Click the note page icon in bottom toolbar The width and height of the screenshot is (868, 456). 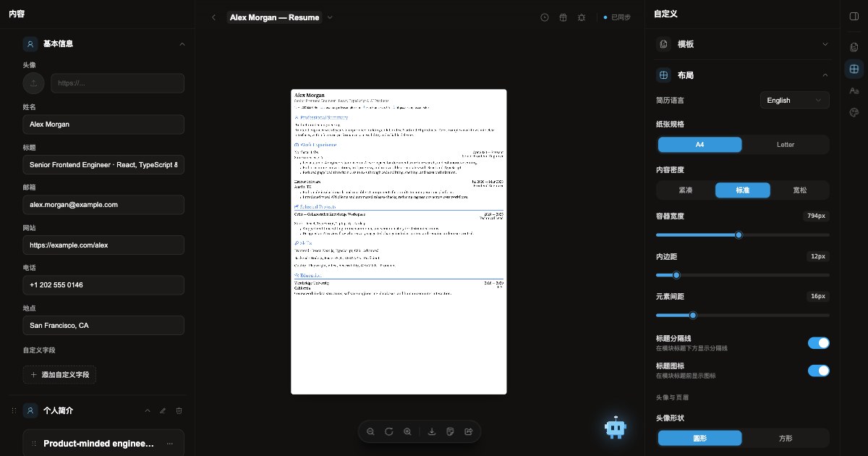(451, 431)
